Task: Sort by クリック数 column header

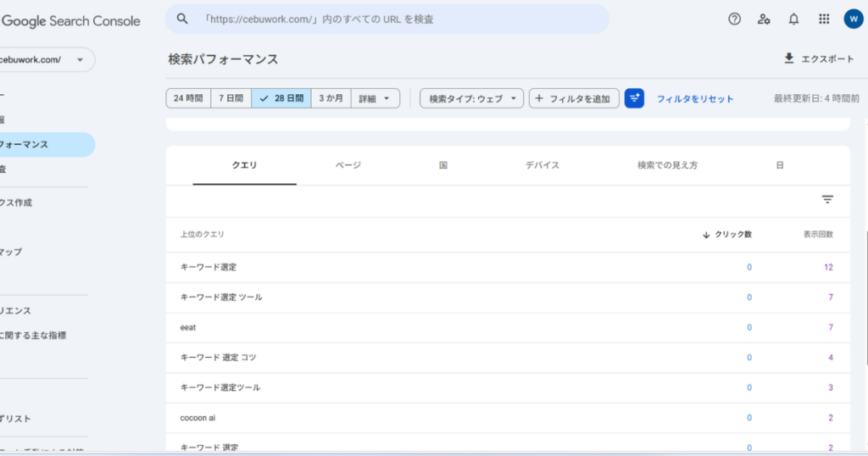Action: [x=727, y=234]
